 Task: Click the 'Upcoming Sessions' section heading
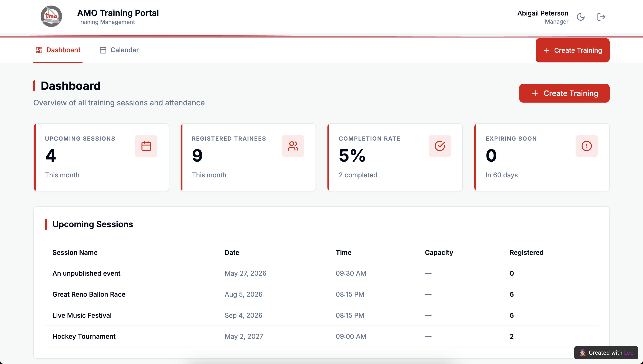tap(93, 224)
